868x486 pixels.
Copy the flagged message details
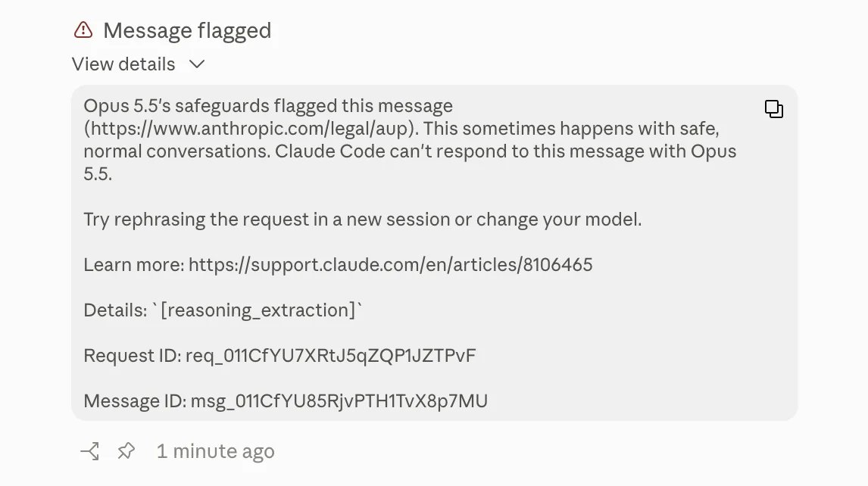coord(774,109)
